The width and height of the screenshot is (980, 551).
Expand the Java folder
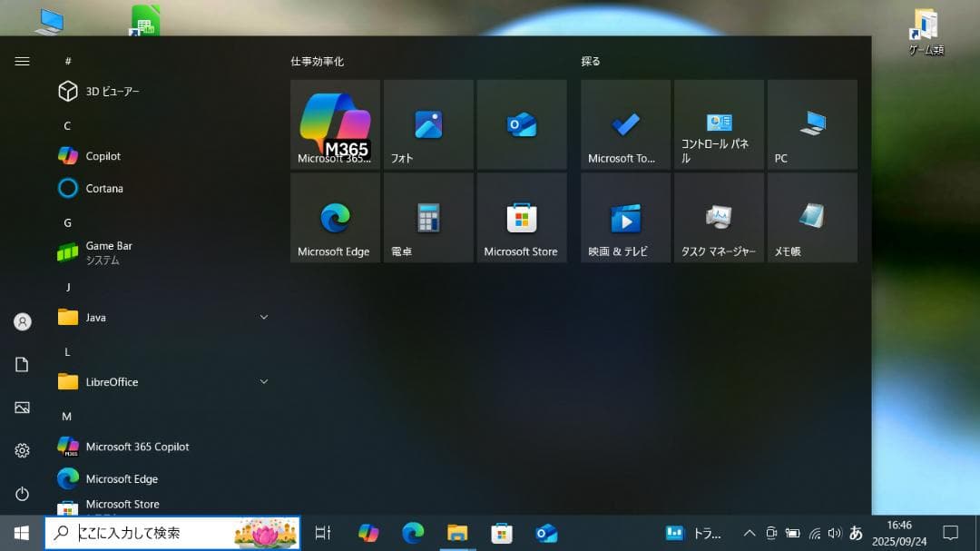163,318
